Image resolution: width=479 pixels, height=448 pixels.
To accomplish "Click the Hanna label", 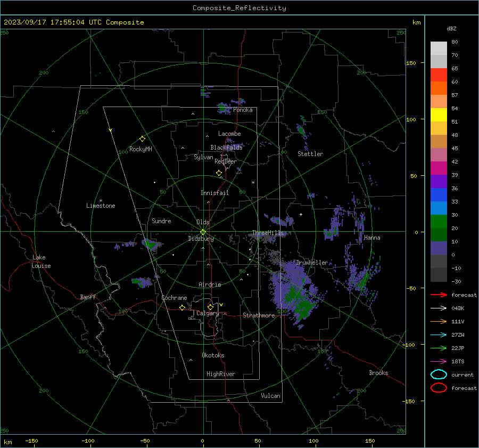I will pos(372,238).
